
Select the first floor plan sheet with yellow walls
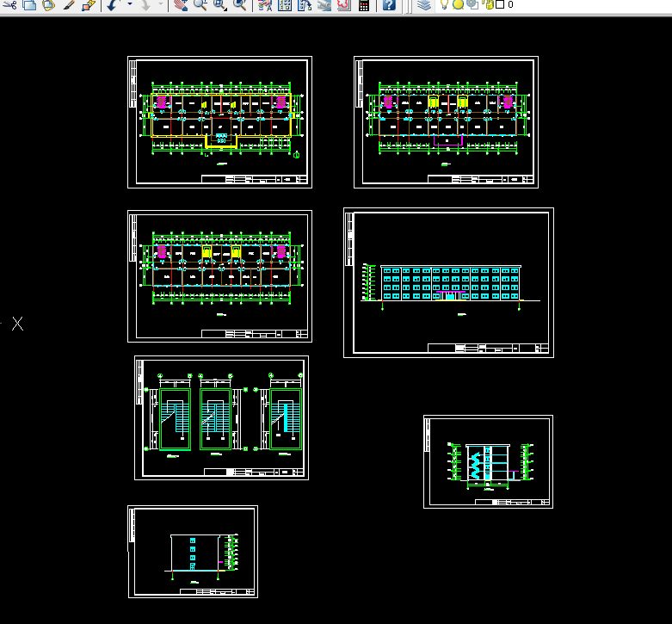(x=220, y=122)
